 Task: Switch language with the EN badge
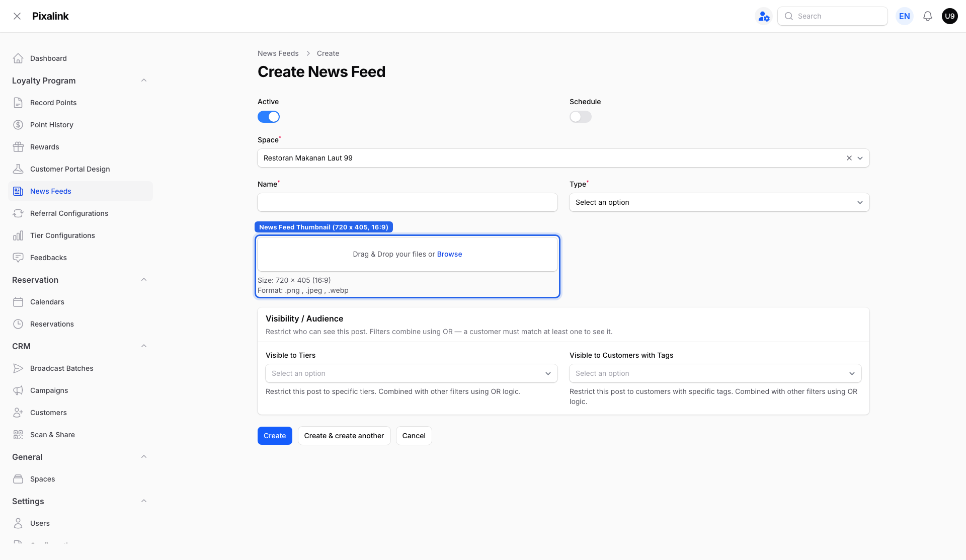(905, 16)
